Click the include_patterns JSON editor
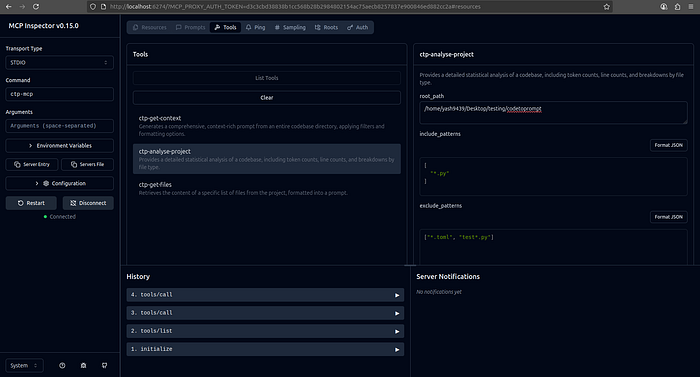700x377 pixels. pos(553,176)
